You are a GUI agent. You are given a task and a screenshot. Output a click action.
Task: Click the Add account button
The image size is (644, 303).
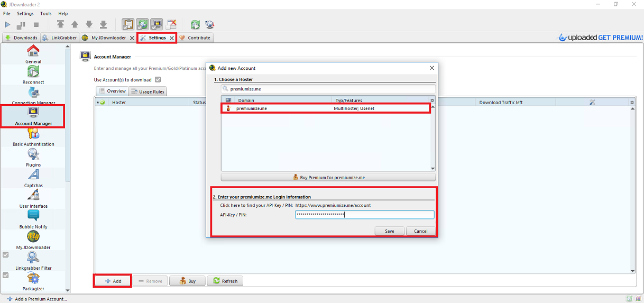click(x=113, y=281)
